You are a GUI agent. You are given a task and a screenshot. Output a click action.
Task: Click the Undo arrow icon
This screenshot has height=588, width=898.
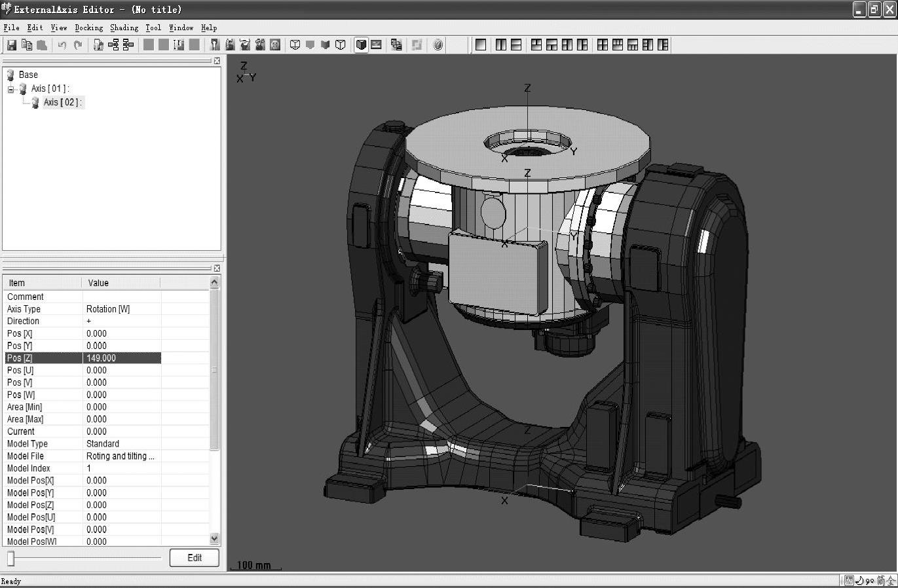(x=62, y=45)
